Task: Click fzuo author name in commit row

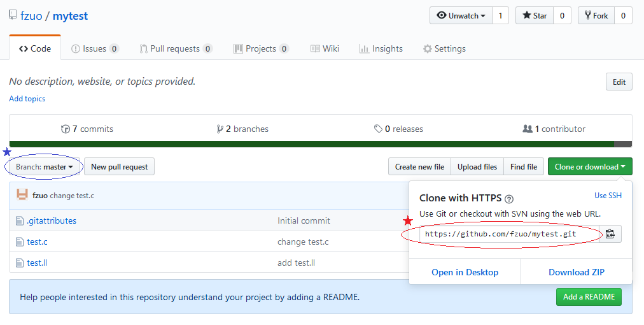Action: (x=40, y=196)
